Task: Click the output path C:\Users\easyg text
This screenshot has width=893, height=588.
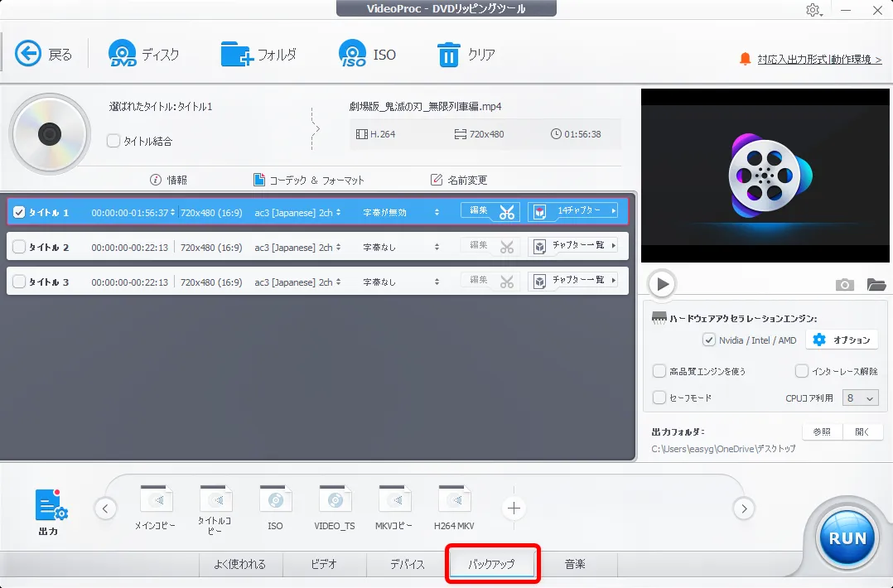Action: [x=724, y=449]
